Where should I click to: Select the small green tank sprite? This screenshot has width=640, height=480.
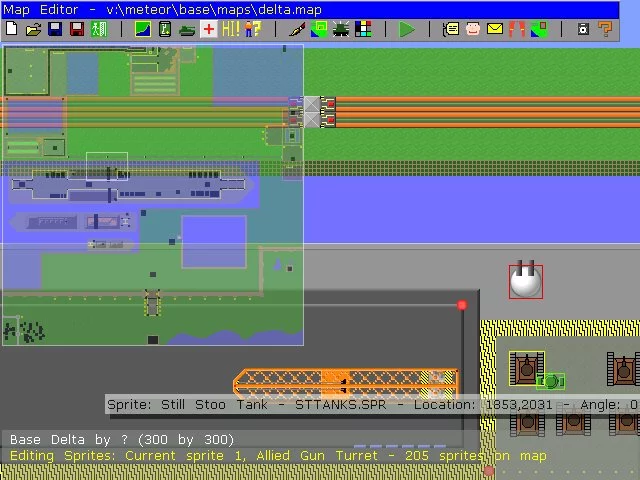tap(551, 382)
